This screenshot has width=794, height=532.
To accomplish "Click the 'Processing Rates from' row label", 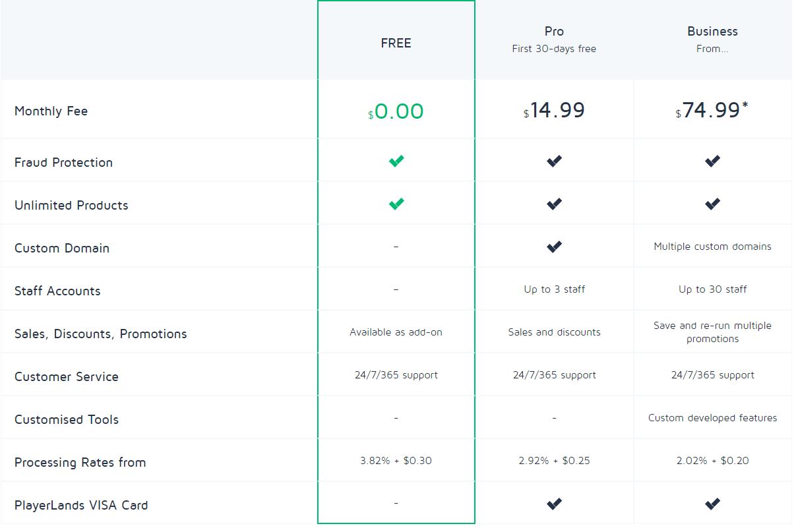I will click(80, 462).
